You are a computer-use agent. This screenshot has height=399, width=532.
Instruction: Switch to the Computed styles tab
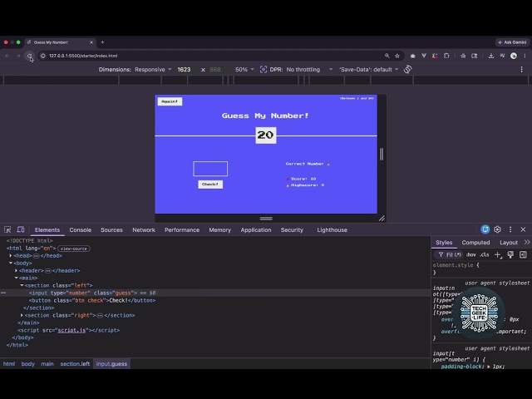[475, 243]
